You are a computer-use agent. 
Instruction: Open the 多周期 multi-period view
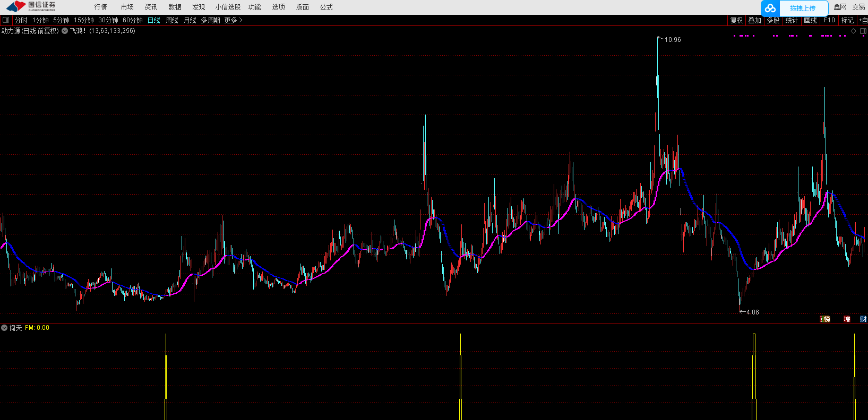[x=210, y=20]
